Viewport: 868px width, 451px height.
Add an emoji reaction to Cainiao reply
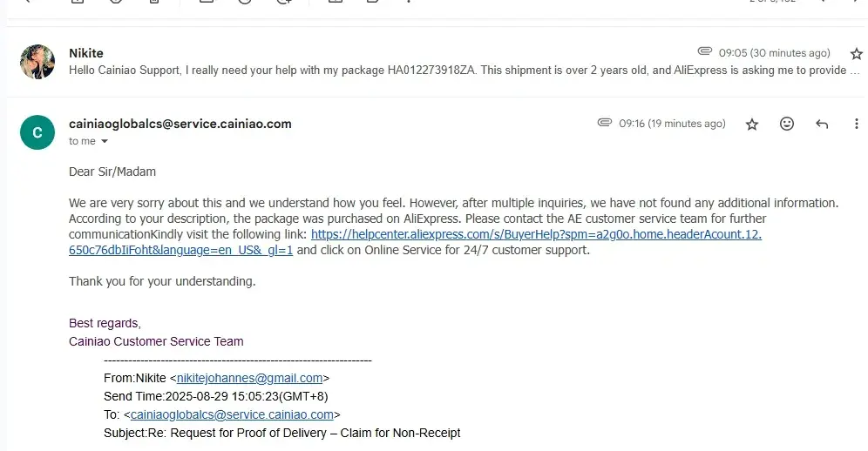(787, 125)
